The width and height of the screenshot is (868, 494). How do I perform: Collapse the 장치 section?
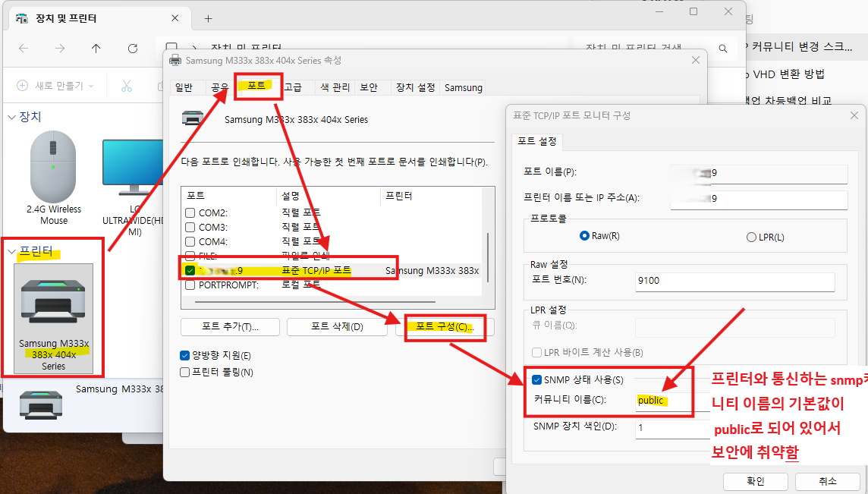click(11, 117)
